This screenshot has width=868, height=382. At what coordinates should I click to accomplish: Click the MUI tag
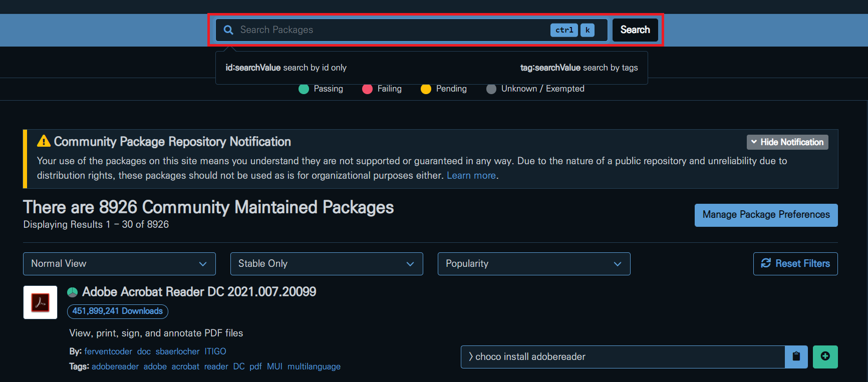tap(274, 366)
